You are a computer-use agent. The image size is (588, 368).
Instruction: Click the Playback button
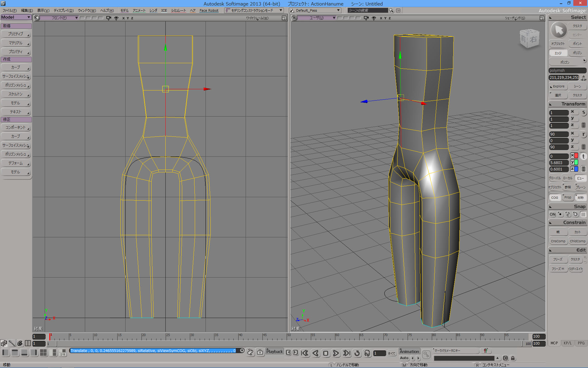(x=274, y=351)
